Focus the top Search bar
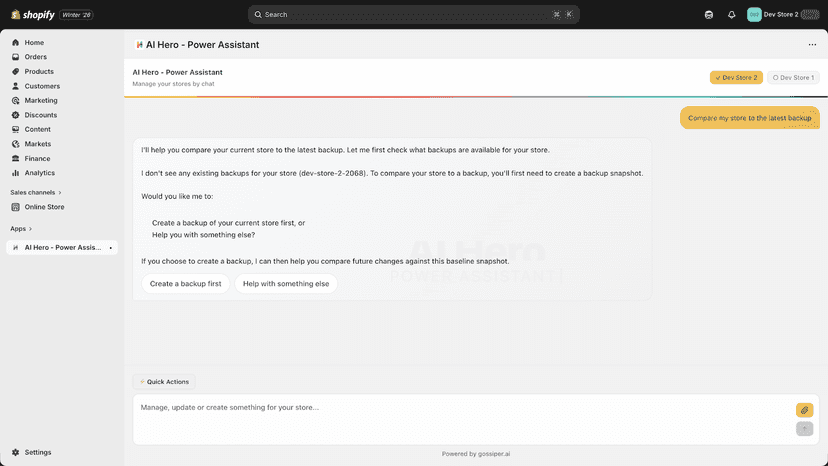This screenshot has width=828, height=466. pos(413,15)
